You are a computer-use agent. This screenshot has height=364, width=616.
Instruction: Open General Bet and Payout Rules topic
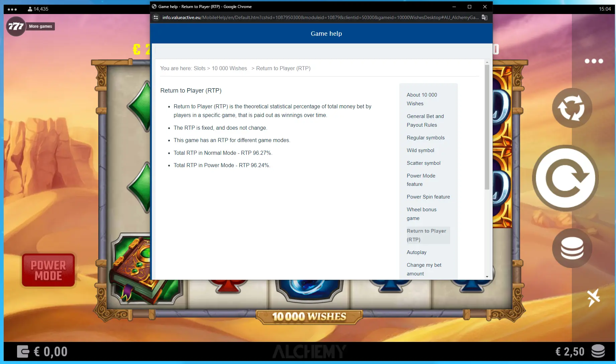(x=425, y=121)
